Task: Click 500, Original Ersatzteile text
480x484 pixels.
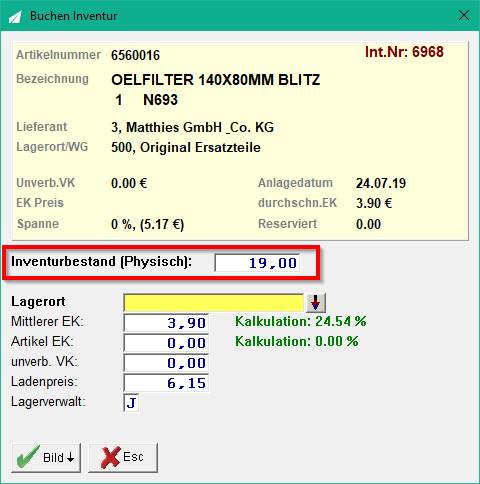Action: 186,147
